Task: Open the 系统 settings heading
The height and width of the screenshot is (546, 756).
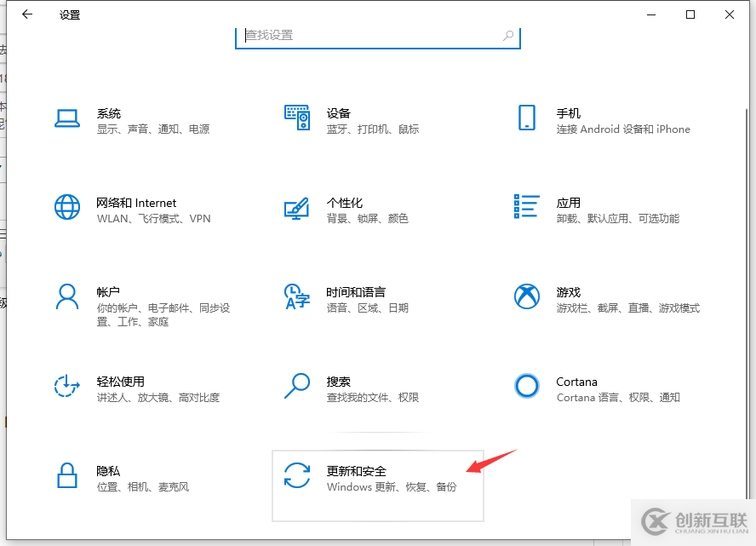Action: 108,113
